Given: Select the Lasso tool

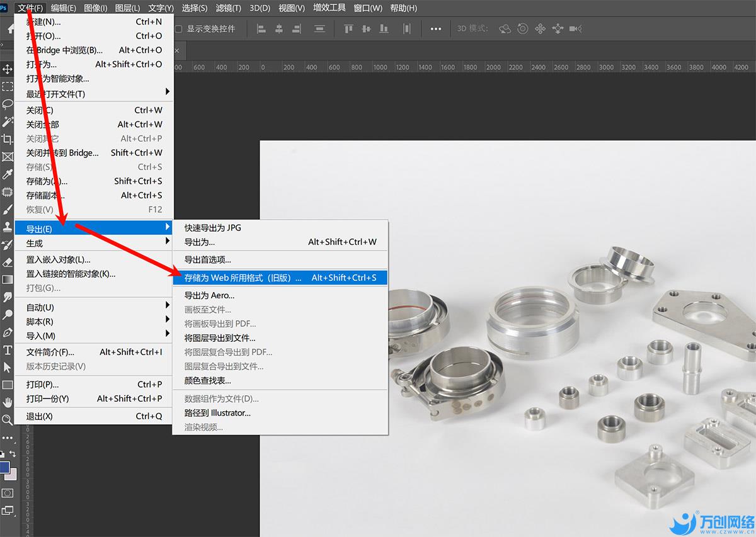Looking at the screenshot, I should (8, 104).
